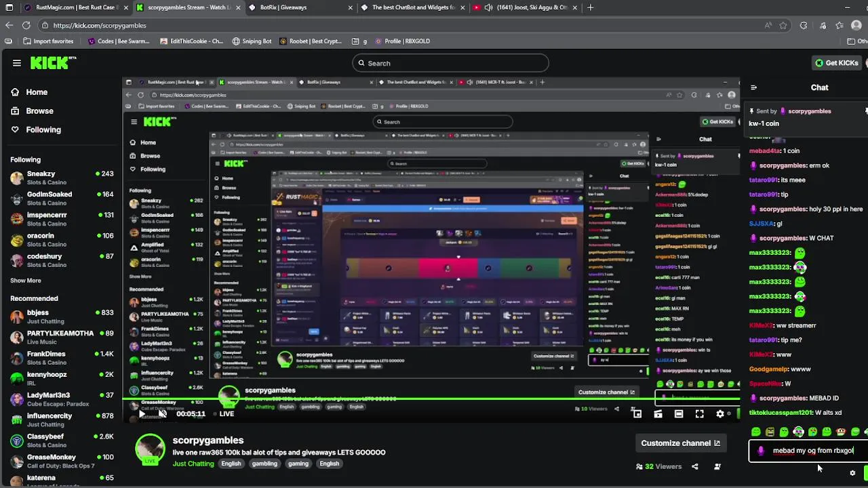Open chat settings gear below message box
Screen dimensions: 868x488
click(852, 473)
